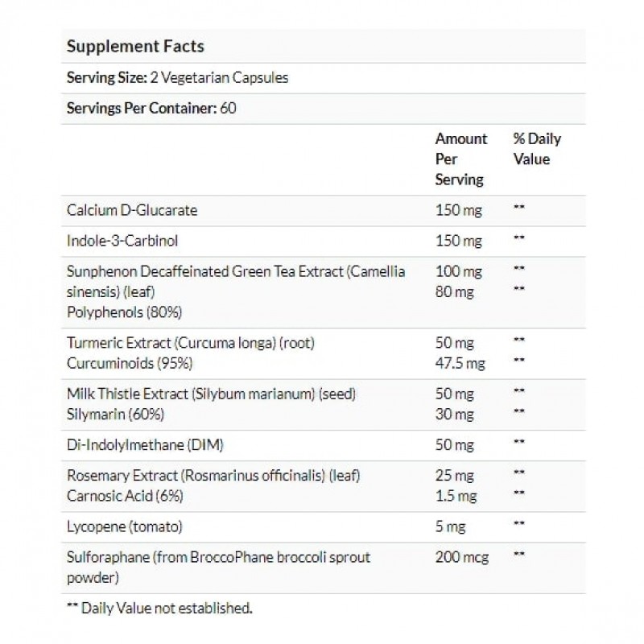Click the Indole-3-Carbinol ingredient row
This screenshot has width=644, height=644.
tap(123, 241)
